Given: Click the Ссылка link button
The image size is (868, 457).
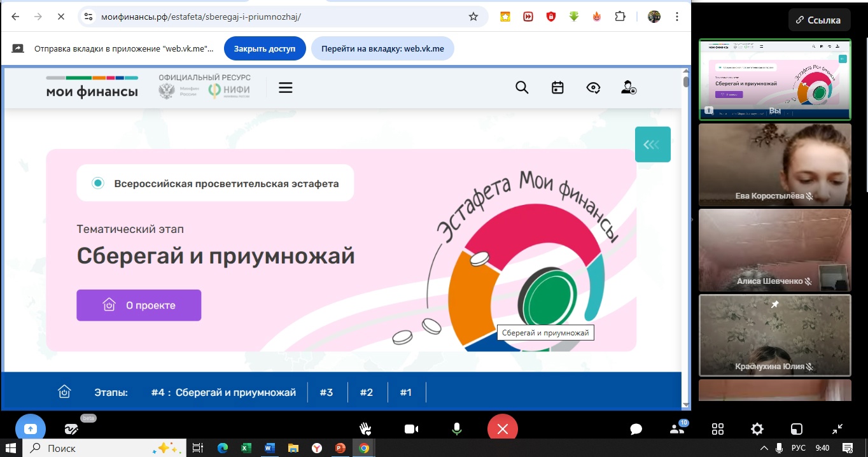Looking at the screenshot, I should (x=819, y=20).
